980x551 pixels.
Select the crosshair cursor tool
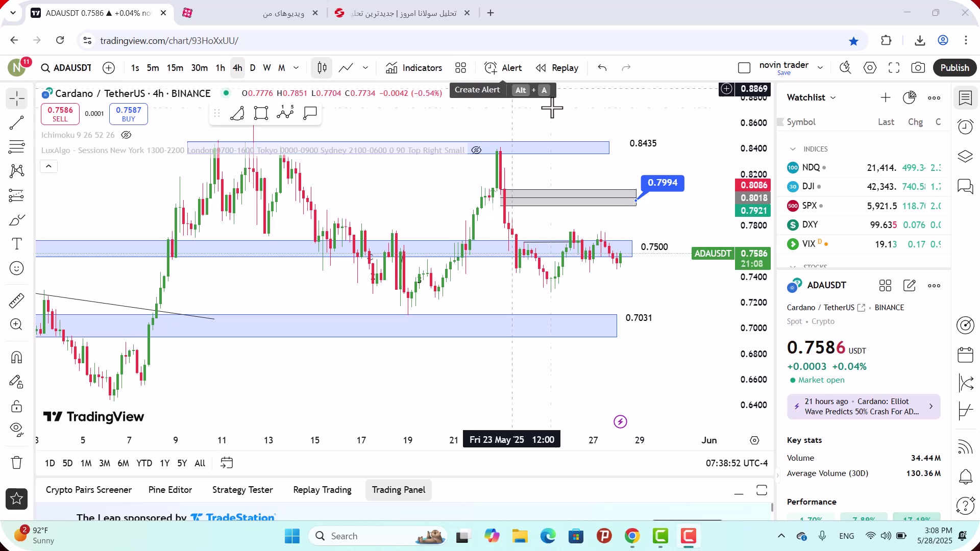16,98
